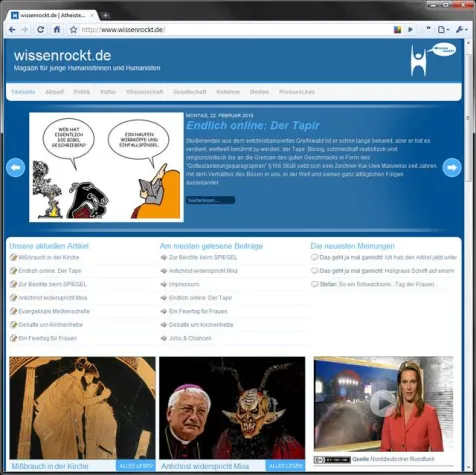Screen dimensions: 476x475
Task: Click Alles lesen for Mißbrauch in der Kirche
Action: pos(136,466)
